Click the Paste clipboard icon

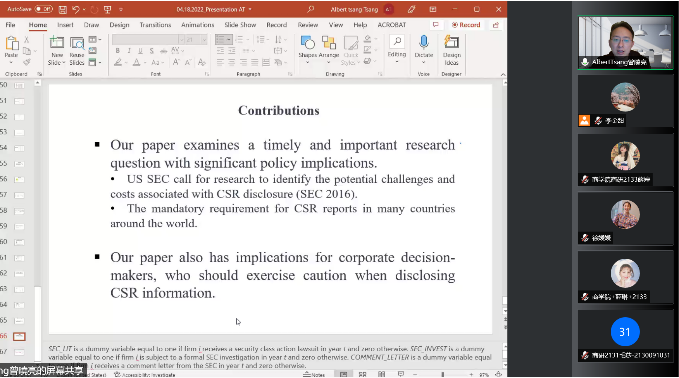click(12, 43)
